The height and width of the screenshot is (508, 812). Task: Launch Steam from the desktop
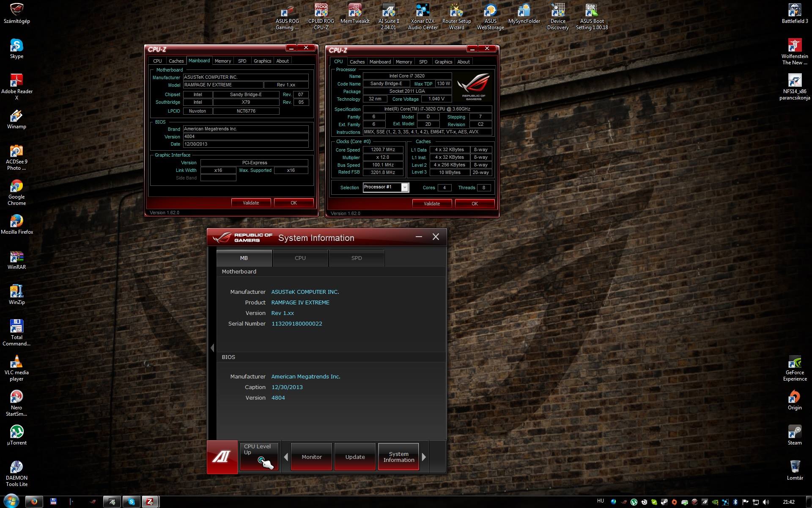pos(795,435)
